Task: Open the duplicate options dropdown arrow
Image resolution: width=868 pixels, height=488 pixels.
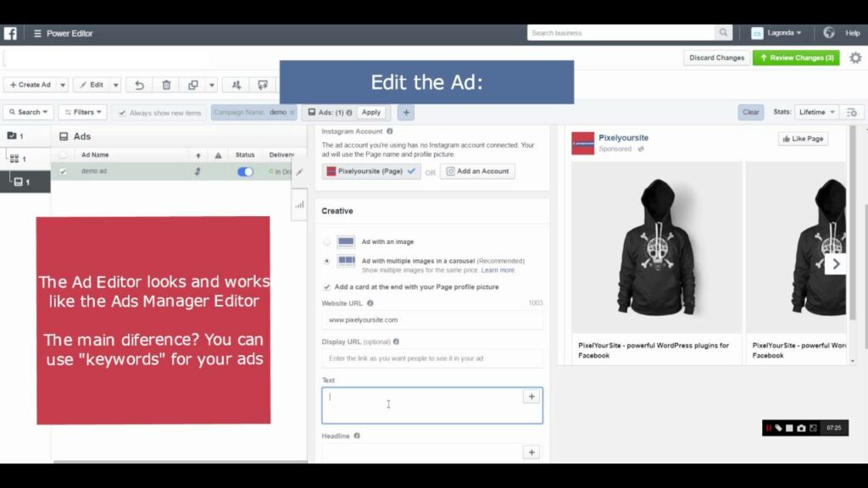Action: (211, 85)
